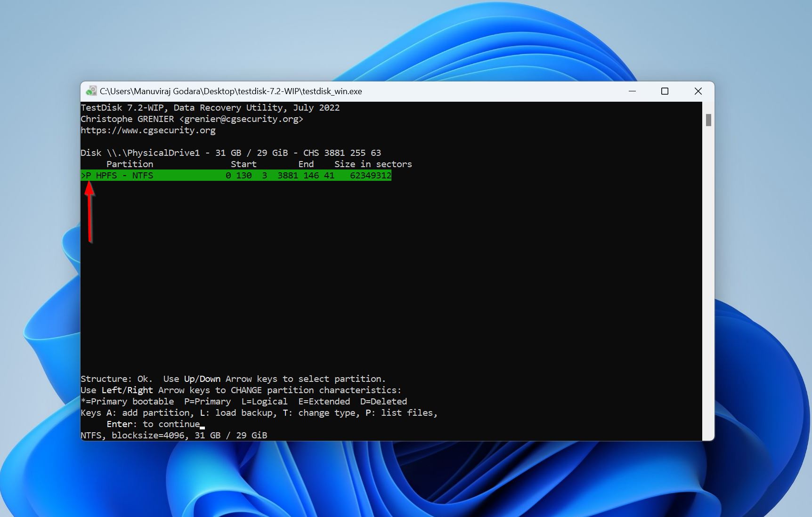Click the 'P=Primary' legend entry
The image size is (812, 517).
tap(207, 401)
